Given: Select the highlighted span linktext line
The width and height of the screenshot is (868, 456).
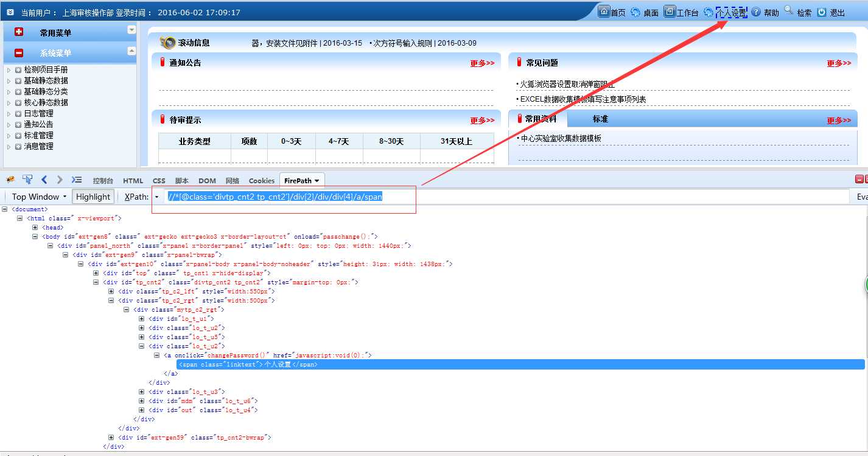Looking at the screenshot, I should 520,365.
